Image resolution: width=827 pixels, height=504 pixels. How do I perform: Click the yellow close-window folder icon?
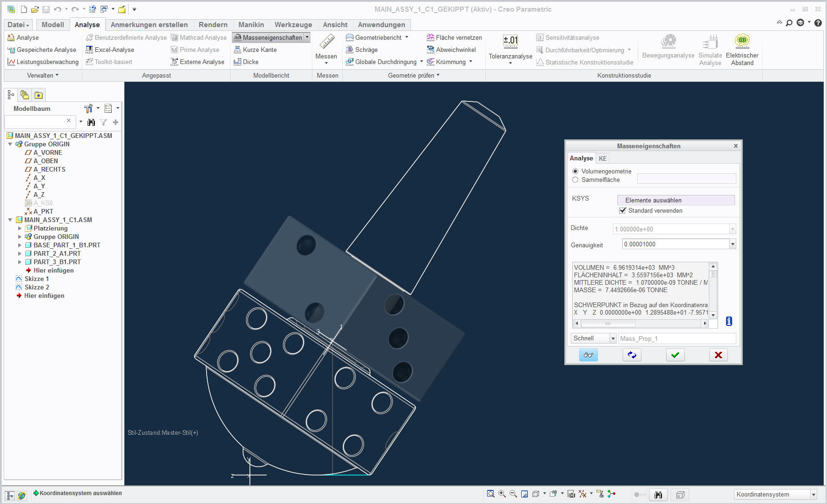pos(122,9)
